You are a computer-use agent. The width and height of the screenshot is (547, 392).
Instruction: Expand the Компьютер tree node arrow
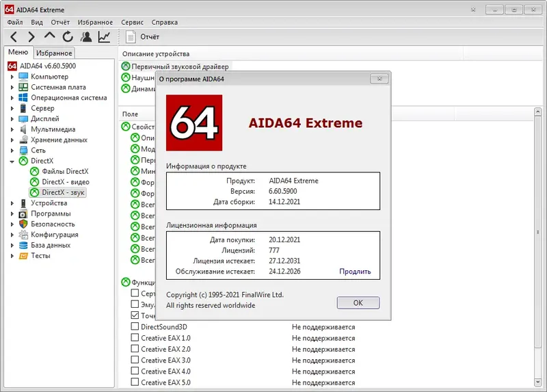point(12,77)
